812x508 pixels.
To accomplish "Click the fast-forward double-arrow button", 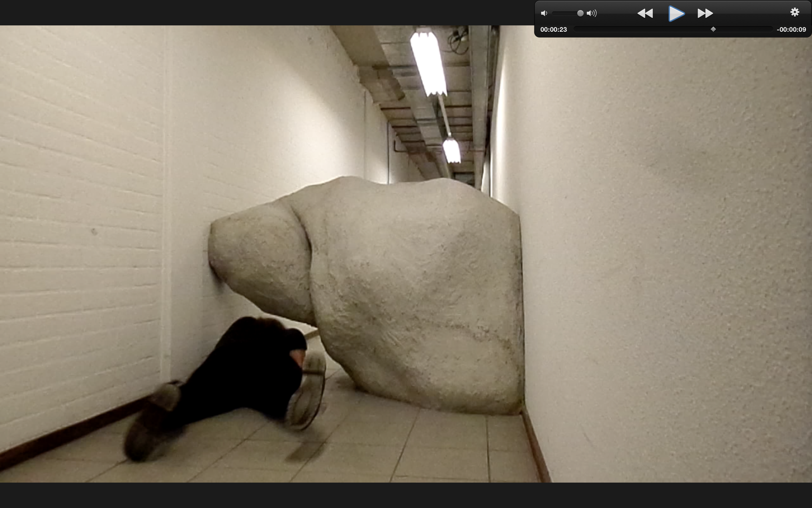I will [705, 13].
